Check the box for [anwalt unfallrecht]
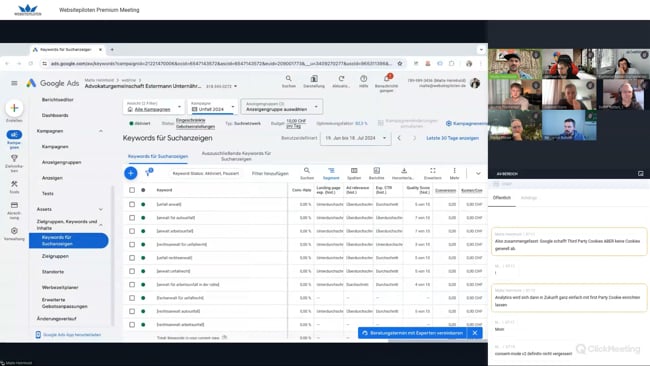650x366 pixels. tap(132, 271)
